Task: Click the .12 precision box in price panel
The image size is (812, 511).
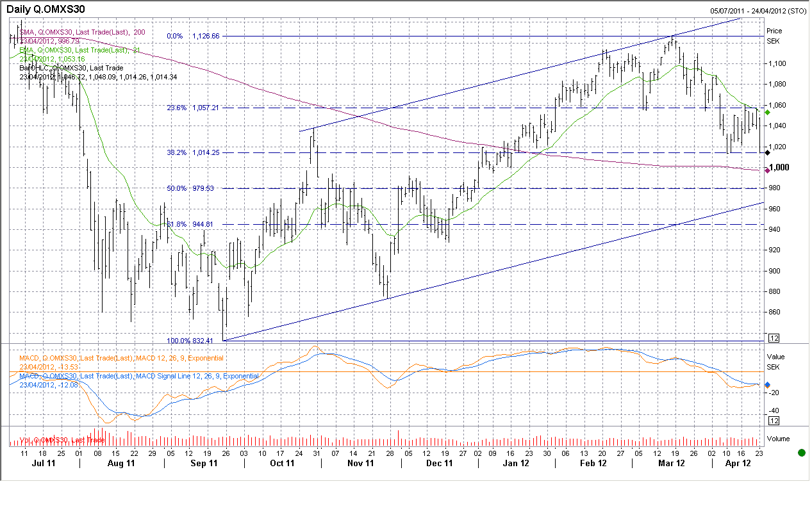Action: [x=774, y=337]
